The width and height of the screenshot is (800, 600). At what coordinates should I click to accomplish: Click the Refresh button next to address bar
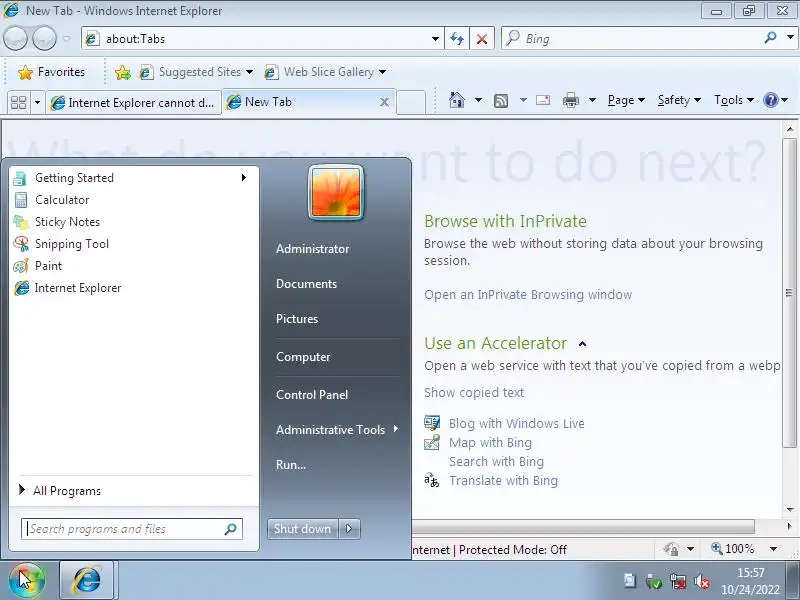457,39
